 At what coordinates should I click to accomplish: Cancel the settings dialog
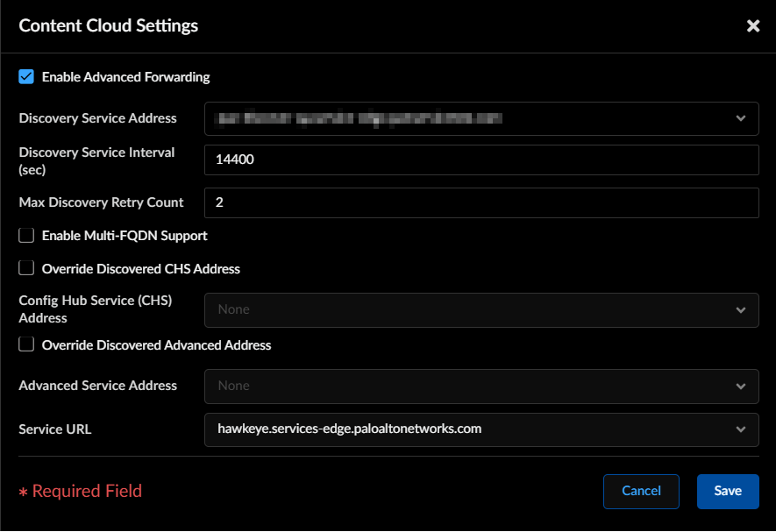[641, 492]
